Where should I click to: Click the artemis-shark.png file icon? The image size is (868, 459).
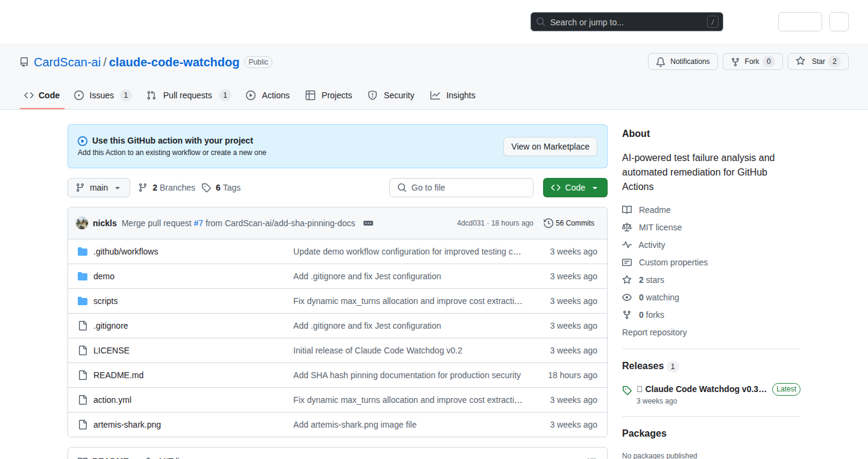click(83, 425)
